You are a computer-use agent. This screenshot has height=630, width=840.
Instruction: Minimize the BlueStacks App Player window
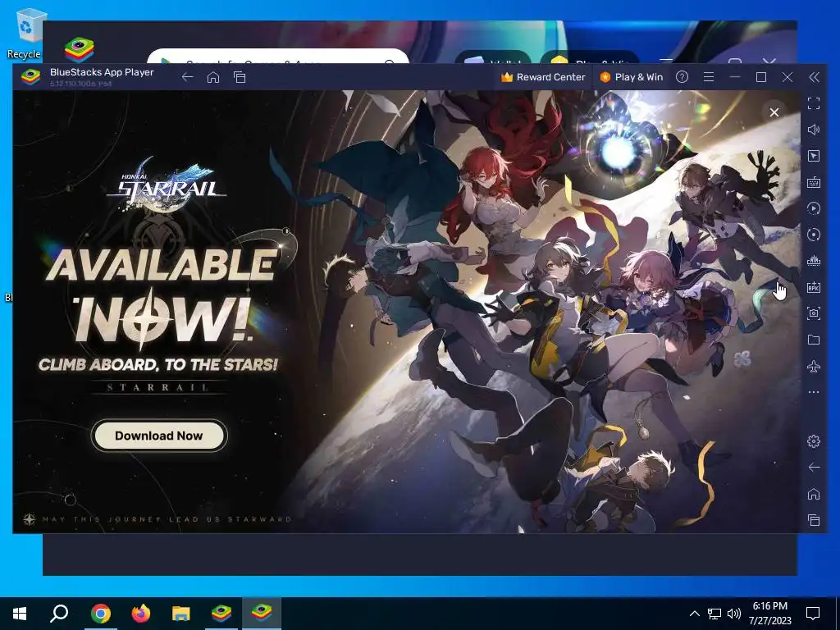(x=734, y=77)
